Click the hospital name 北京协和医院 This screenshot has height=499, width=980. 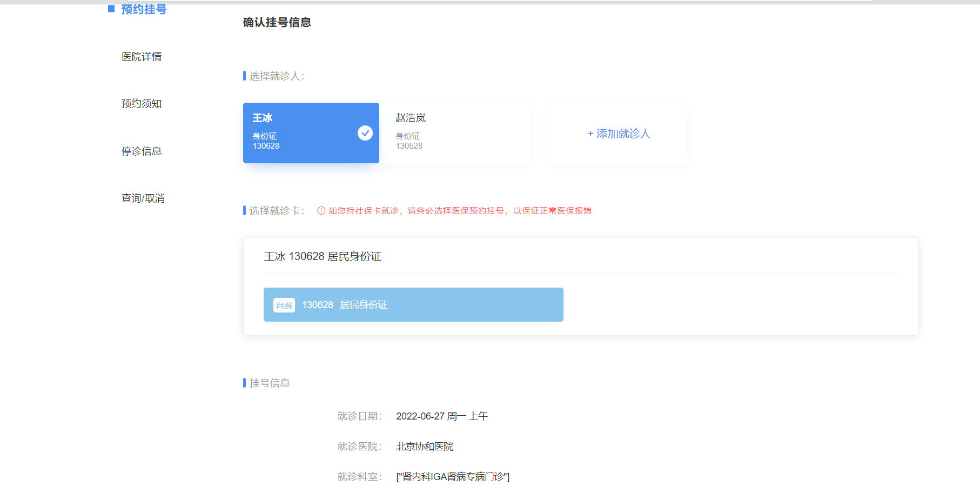point(425,447)
